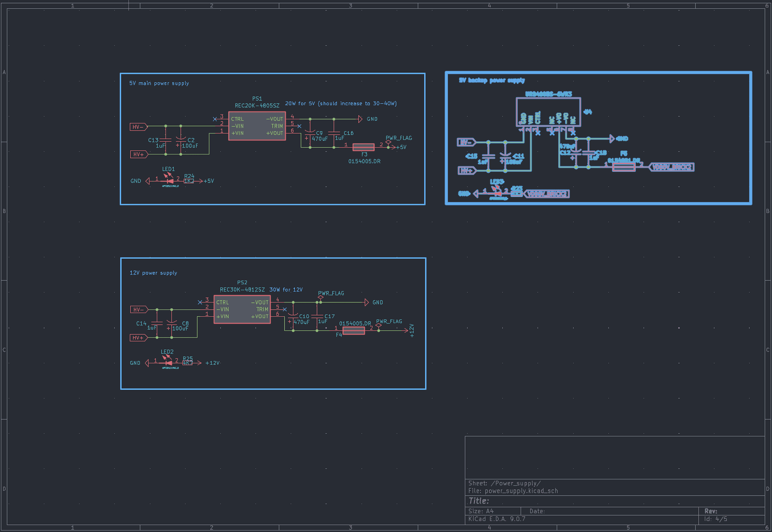The width and height of the screenshot is (772, 532).
Task: Select resistor R24 symbol
Action: click(189, 181)
